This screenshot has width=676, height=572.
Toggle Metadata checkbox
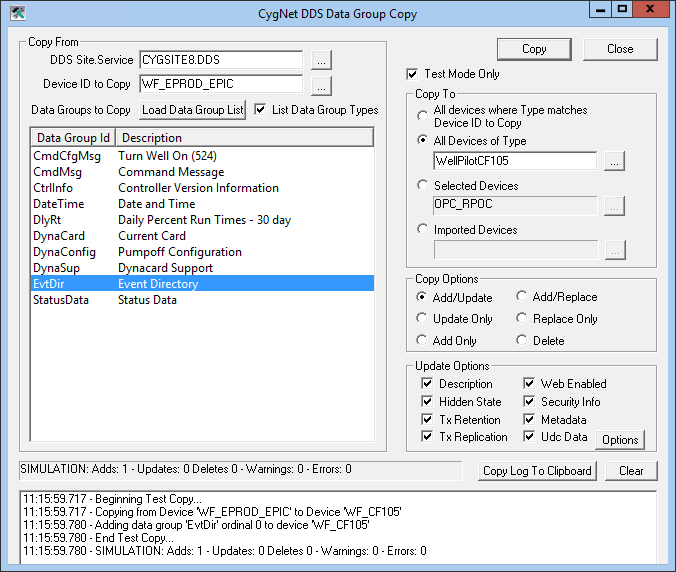(529, 419)
